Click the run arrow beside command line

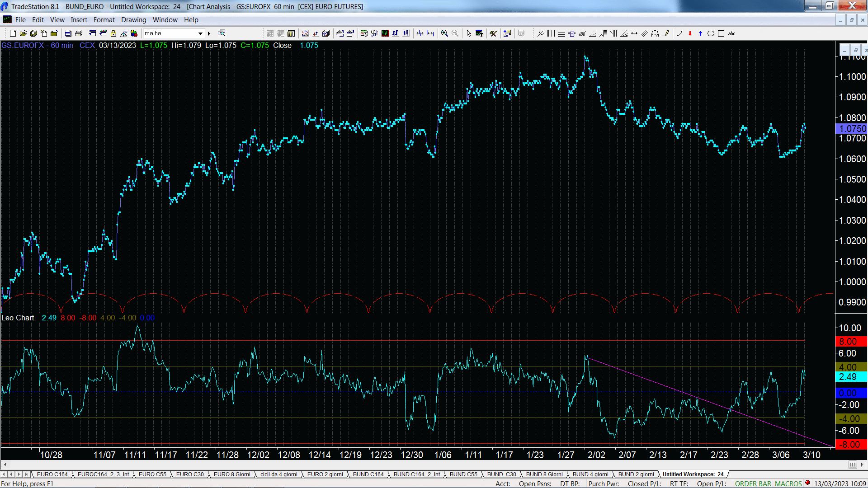point(209,33)
